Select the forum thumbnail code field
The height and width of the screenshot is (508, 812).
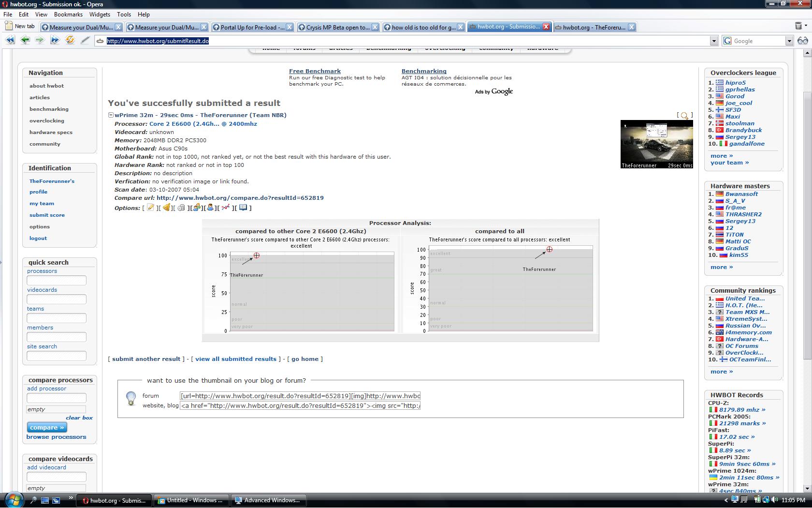tap(300, 396)
